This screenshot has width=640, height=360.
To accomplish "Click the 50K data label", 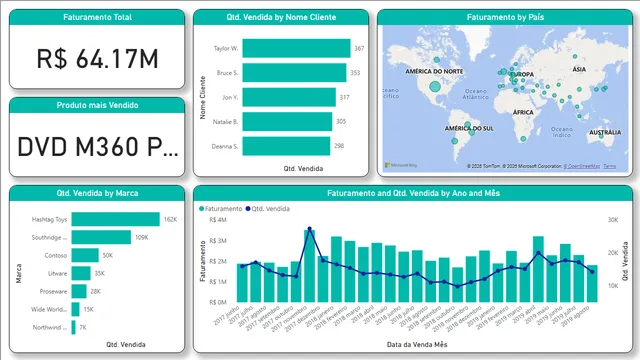I will coord(108,255).
